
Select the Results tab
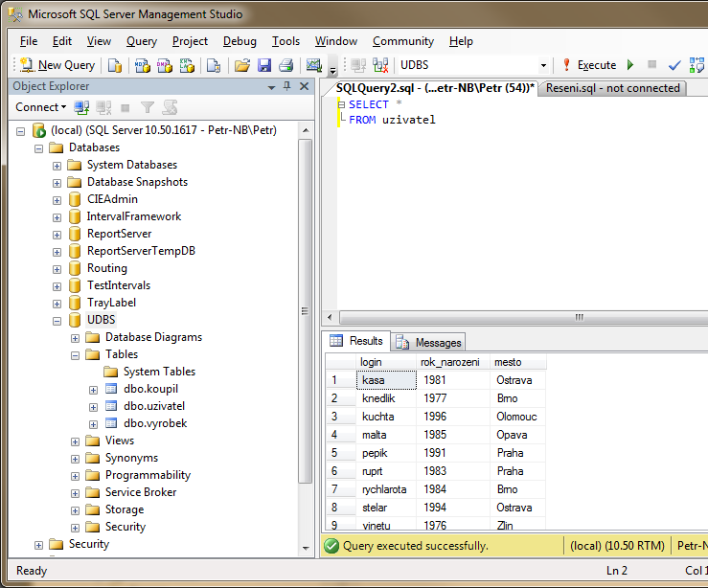(x=356, y=341)
